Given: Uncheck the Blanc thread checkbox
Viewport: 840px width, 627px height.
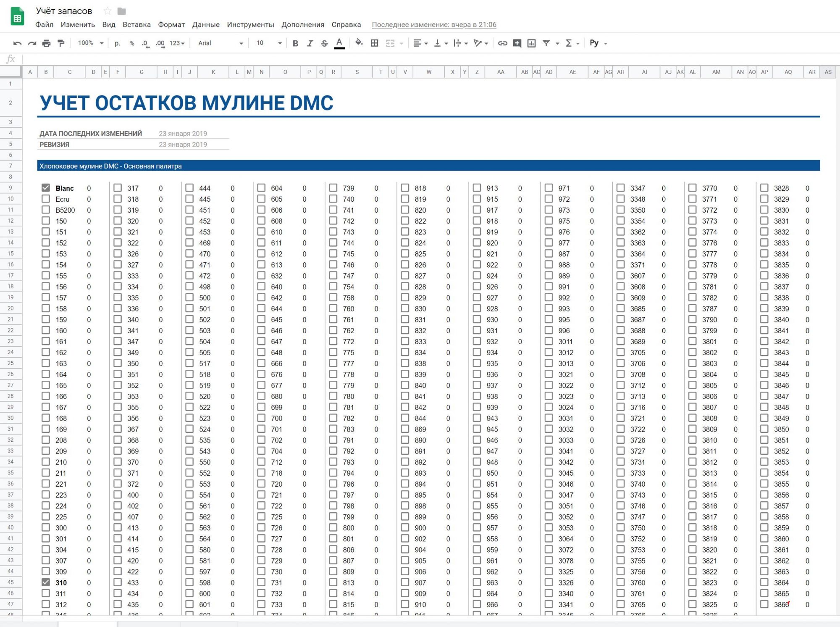Looking at the screenshot, I should click(46, 188).
